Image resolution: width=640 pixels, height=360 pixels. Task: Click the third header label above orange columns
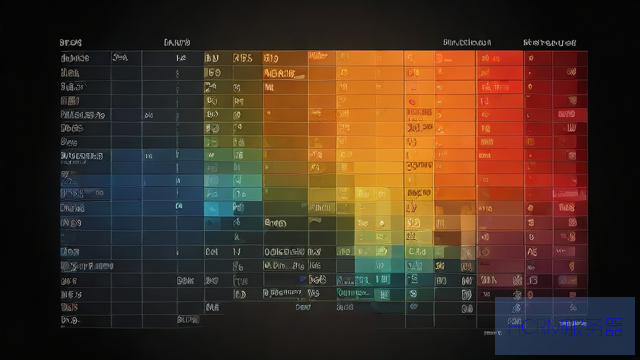467,42
